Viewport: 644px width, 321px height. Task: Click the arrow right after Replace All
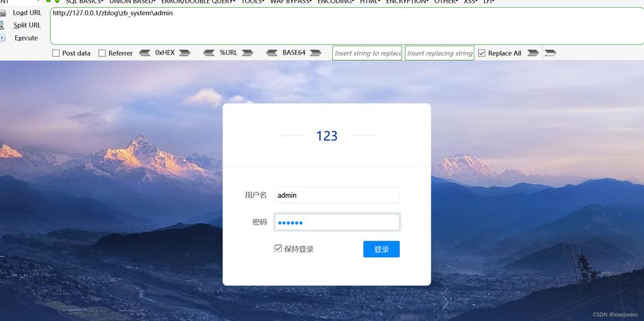coord(533,53)
